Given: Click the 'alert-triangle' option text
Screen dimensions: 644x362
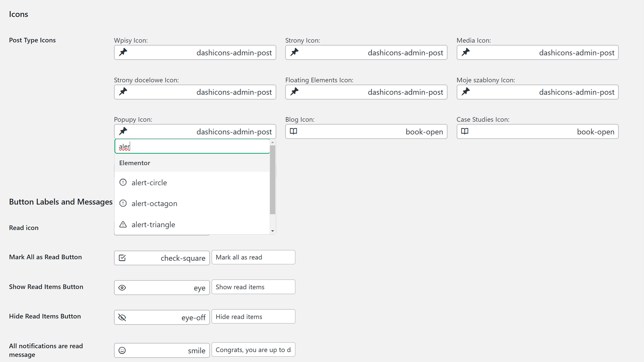Looking at the screenshot, I should click(153, 225).
